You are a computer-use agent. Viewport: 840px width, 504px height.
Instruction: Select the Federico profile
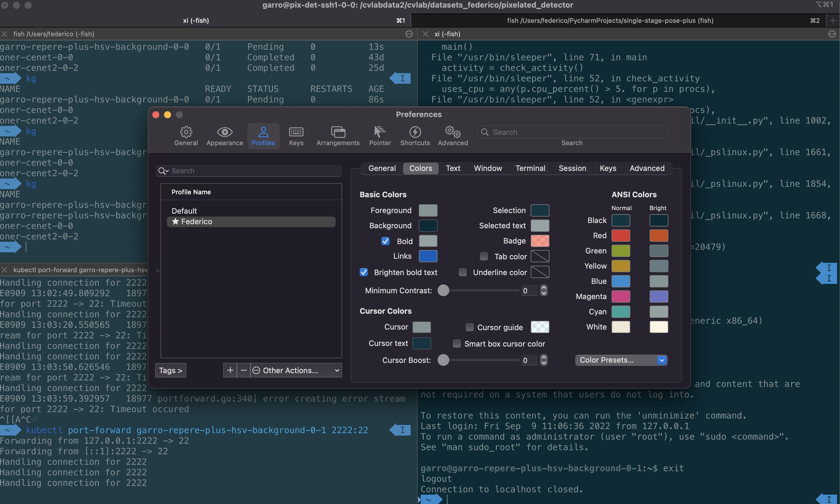[250, 222]
